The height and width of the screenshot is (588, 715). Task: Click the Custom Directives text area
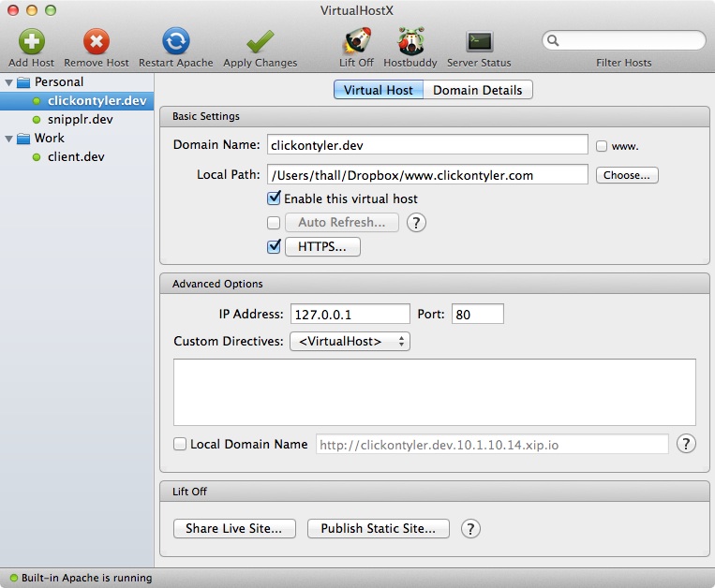coord(435,392)
